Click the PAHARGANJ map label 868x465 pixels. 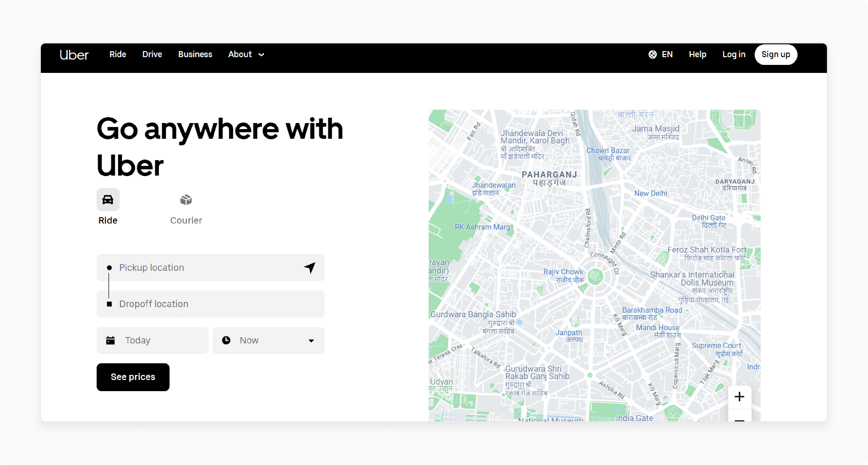click(549, 178)
